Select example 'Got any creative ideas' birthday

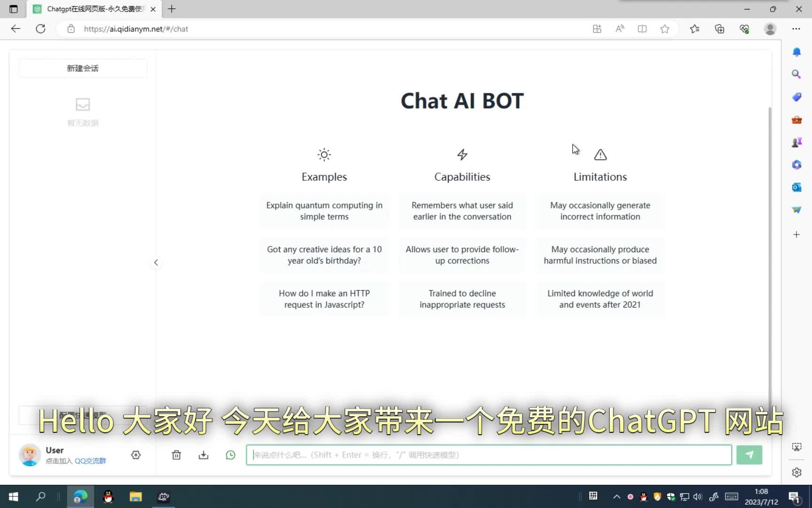pos(324,255)
